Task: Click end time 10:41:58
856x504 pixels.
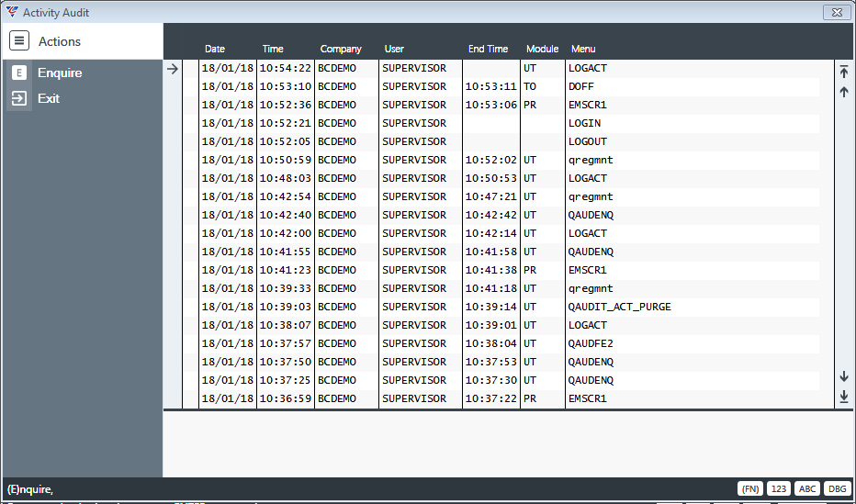Action: pos(490,252)
